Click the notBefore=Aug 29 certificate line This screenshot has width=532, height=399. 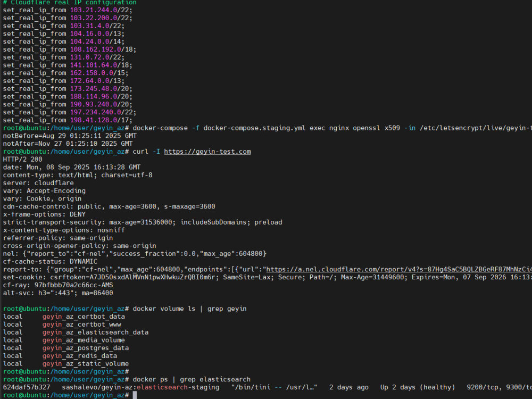tap(70, 136)
